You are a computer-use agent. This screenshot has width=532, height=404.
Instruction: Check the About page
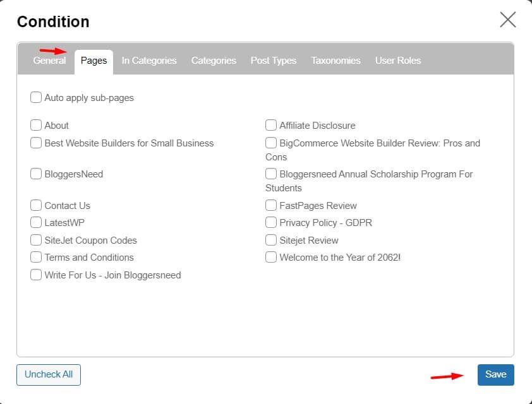(x=36, y=125)
